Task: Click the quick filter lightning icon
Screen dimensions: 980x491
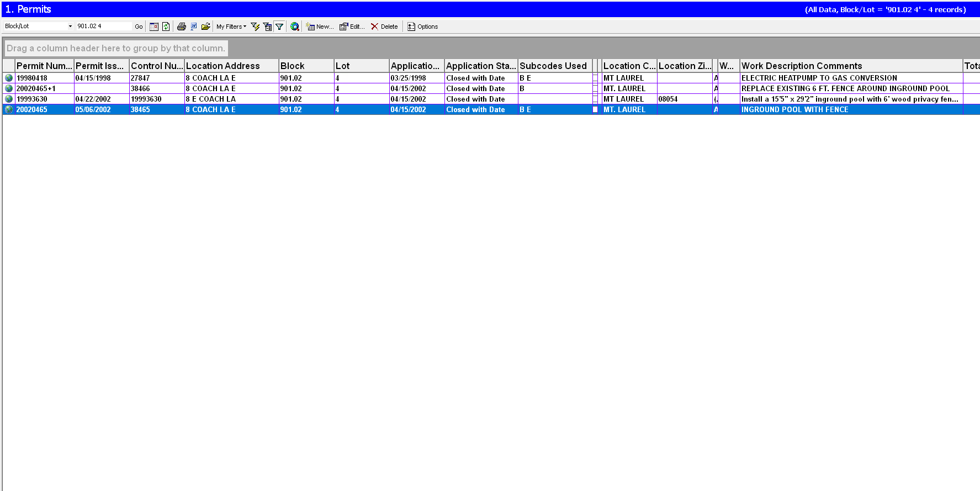Action: [255, 27]
